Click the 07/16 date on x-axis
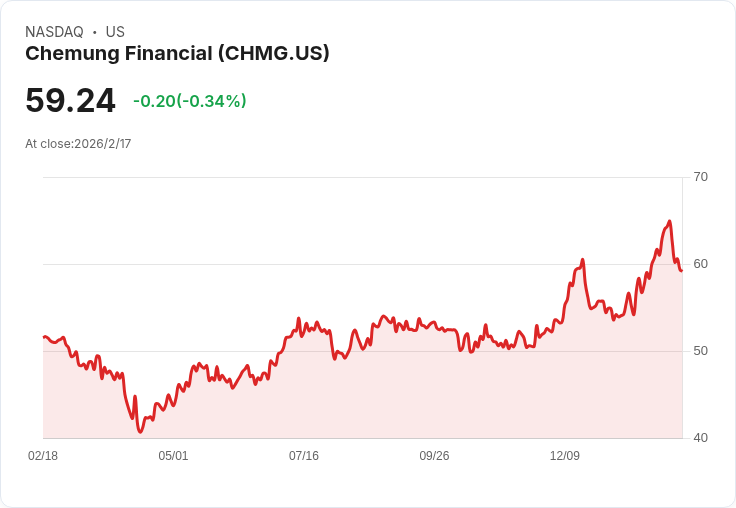Image resolution: width=736 pixels, height=508 pixels. coord(304,456)
